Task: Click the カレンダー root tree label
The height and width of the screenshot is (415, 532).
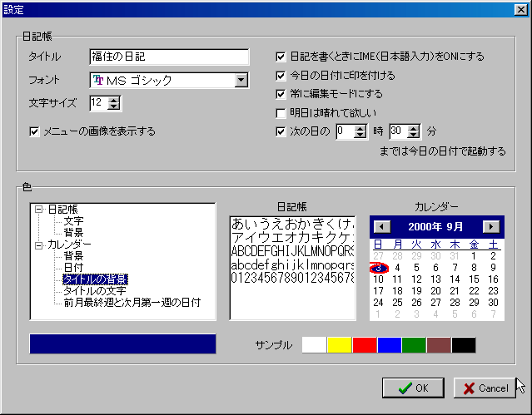Action: coord(69,245)
